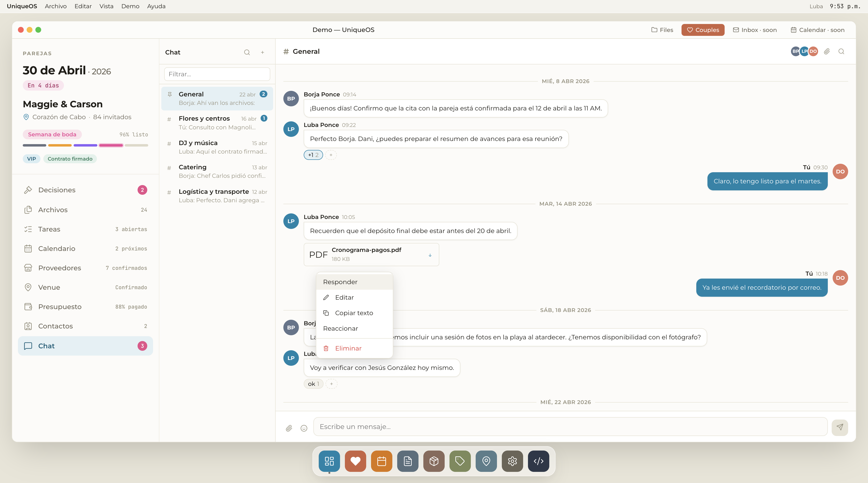The image size is (868, 483).
Task: Toggle the +1 reaction with count 2
Action: pos(313,155)
